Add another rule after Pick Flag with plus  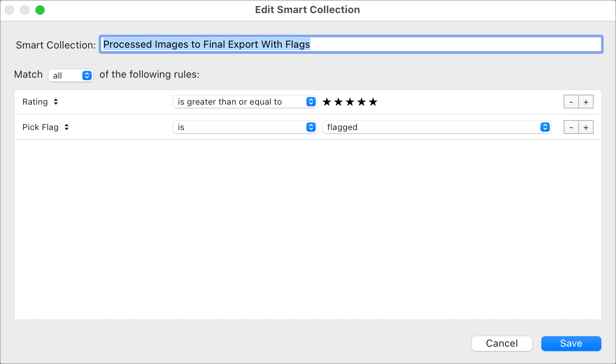(586, 127)
